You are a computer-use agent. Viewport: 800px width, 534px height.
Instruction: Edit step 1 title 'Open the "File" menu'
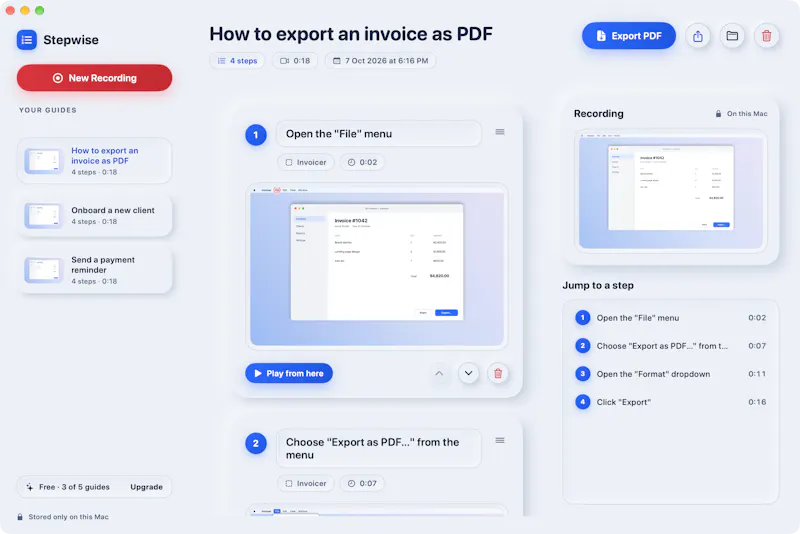coord(379,134)
